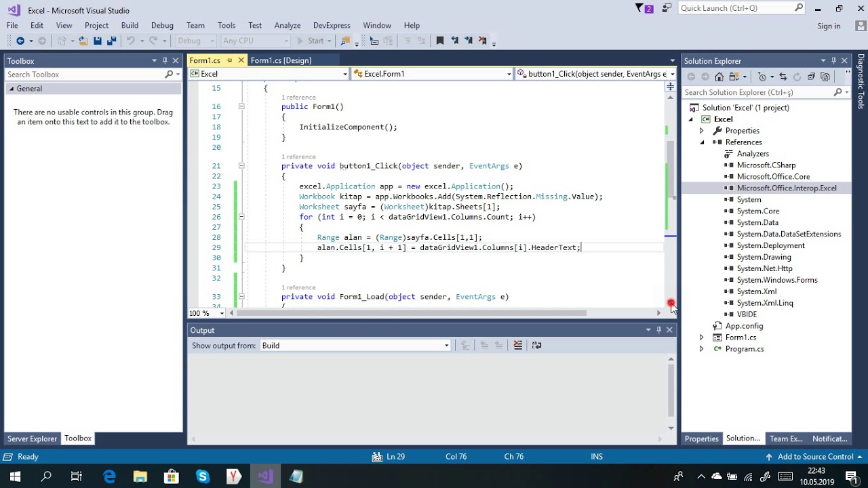Open File Explorer from the taskbar
This screenshot has height=488, width=868.
click(x=140, y=476)
